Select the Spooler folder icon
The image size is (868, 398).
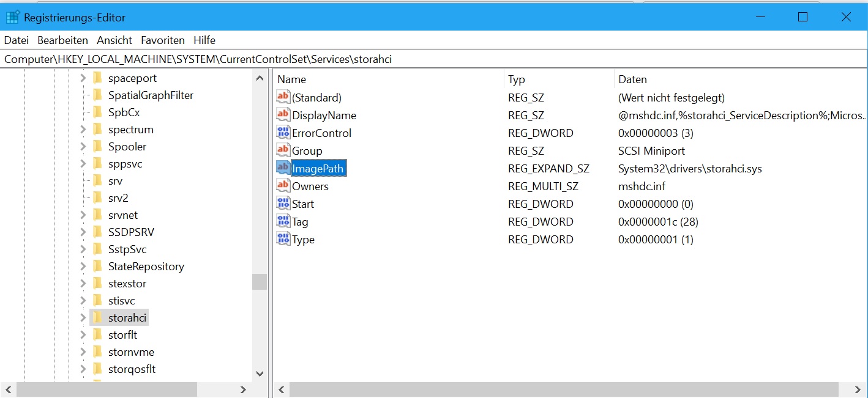pyautogui.click(x=97, y=147)
